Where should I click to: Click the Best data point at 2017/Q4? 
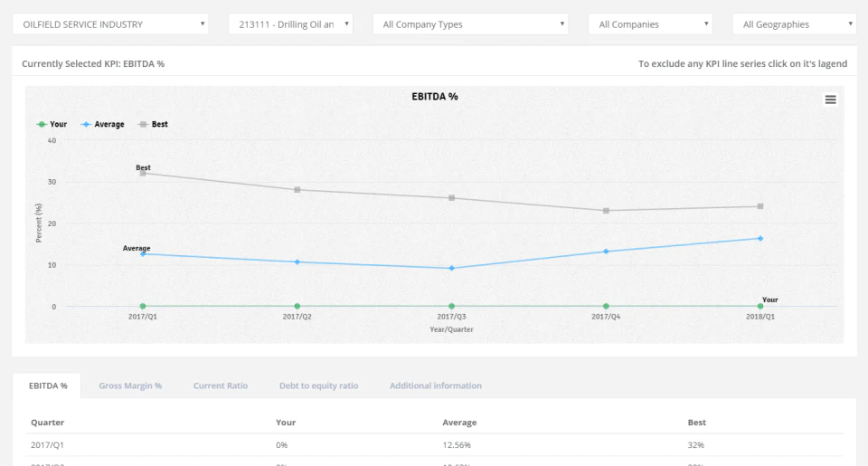(x=606, y=211)
